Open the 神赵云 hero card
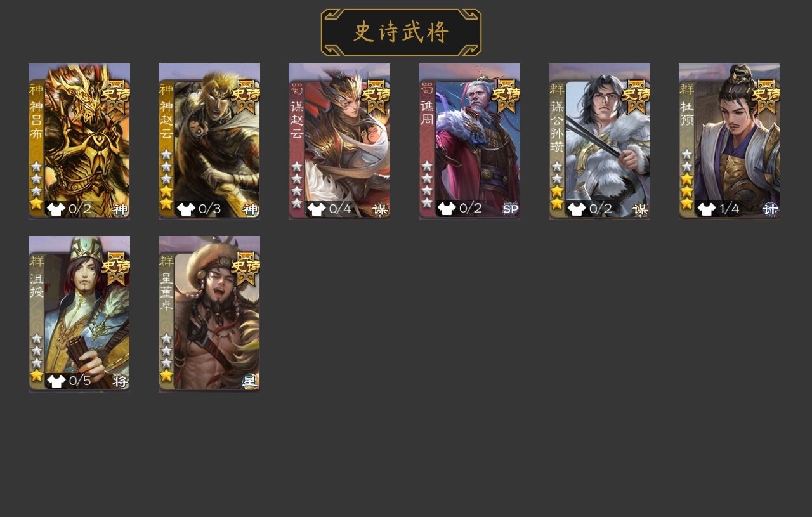Viewport: 812px width, 517px height. click(209, 141)
